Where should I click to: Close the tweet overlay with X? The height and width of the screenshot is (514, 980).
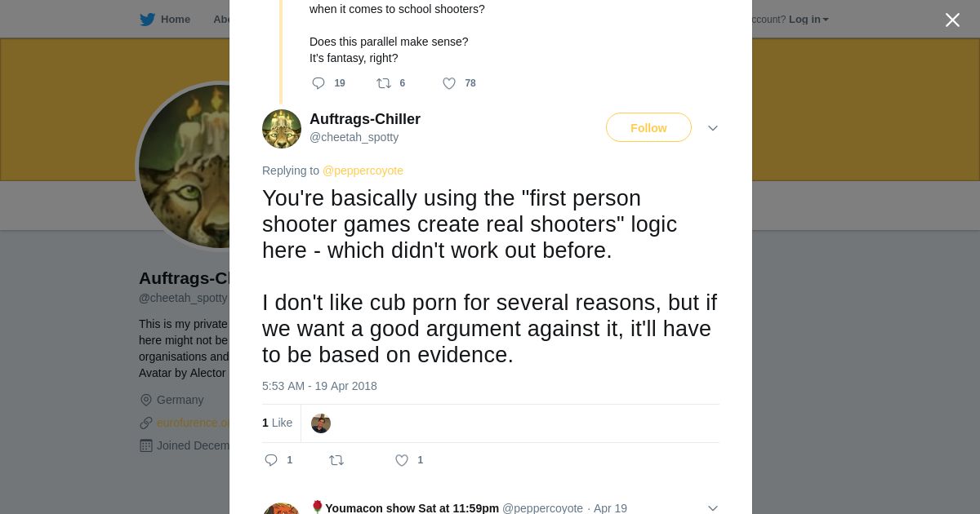tap(952, 20)
